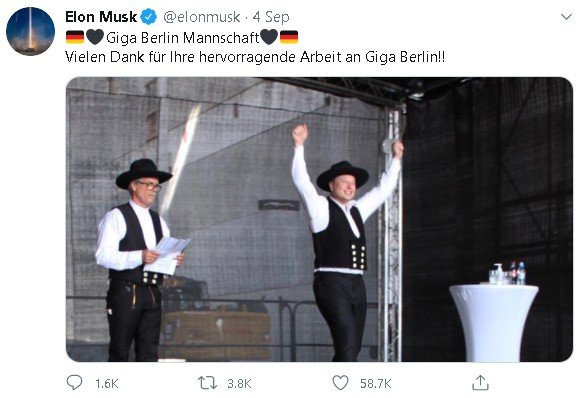Click the Giga Berlin Mannschaft text
The width and height of the screenshot is (581, 398).
pos(183,38)
